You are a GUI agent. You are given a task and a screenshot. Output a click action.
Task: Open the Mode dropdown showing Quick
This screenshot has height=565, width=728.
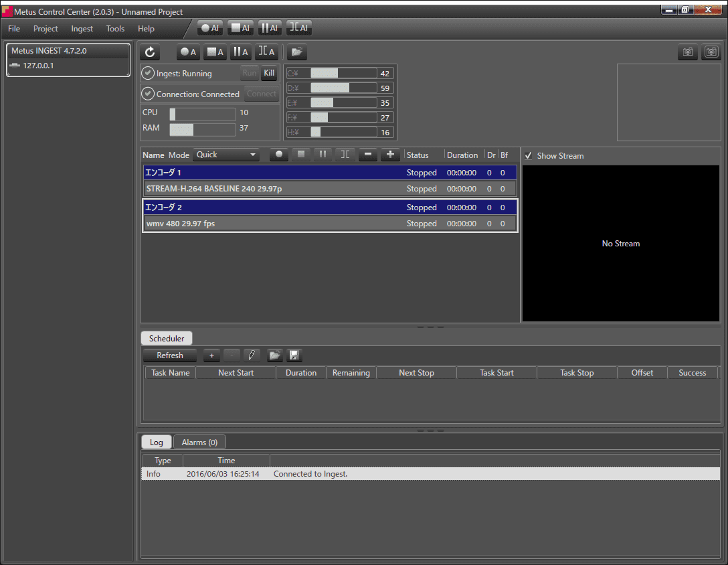click(x=226, y=155)
